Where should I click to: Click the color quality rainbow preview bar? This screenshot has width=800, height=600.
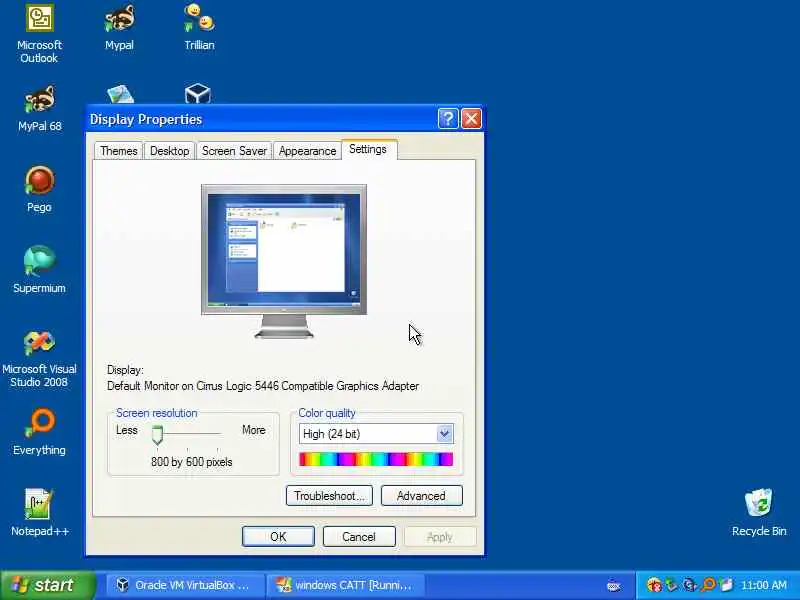(376, 459)
